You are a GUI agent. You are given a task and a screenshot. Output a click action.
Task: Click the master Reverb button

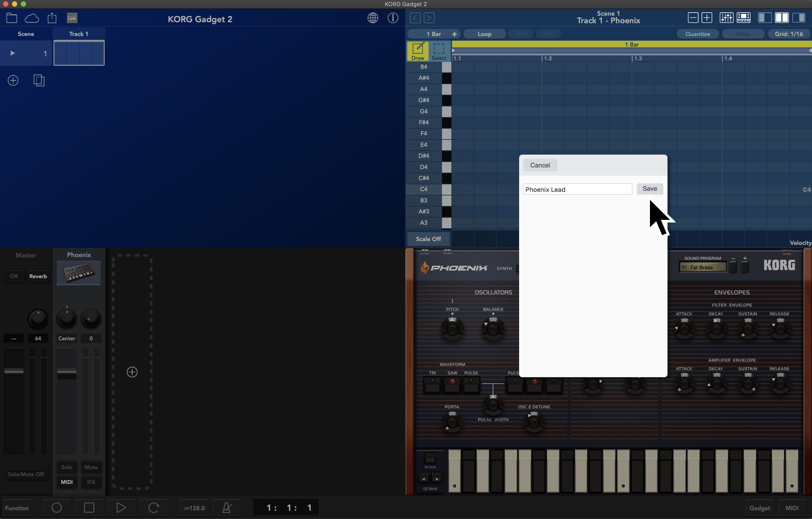[38, 276]
